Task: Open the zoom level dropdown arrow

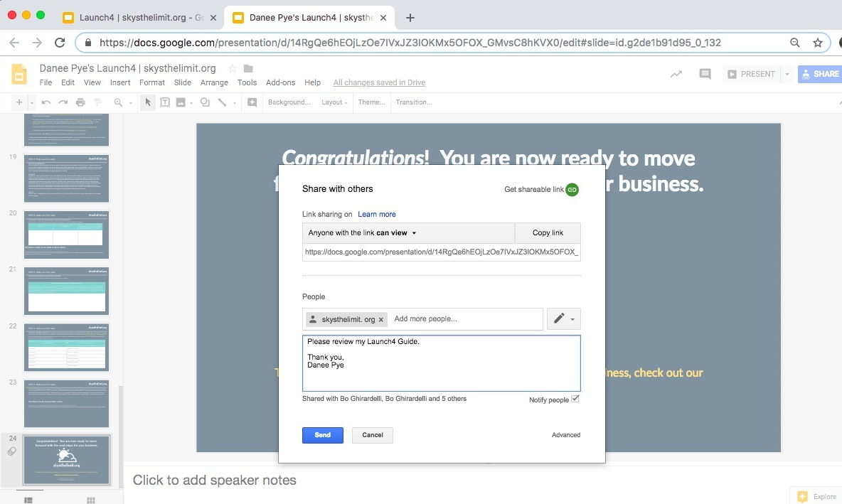Action: tap(130, 102)
